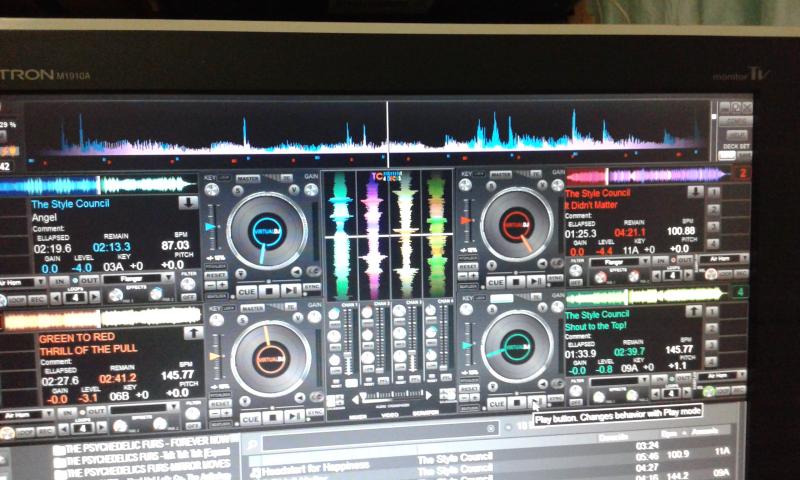Image resolution: width=800 pixels, height=480 pixels.
Task: Hit CUE on the It Didn't Matter deck
Action: 495,282
